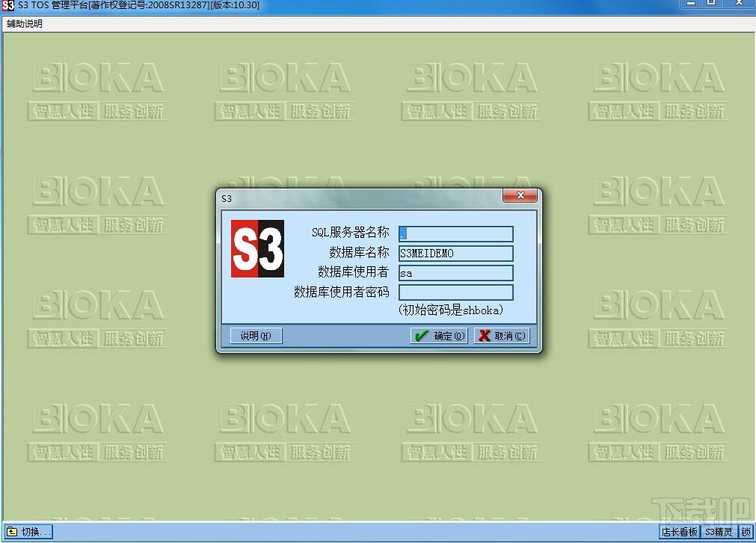Click the S3 logo image in the dialog

257,248
